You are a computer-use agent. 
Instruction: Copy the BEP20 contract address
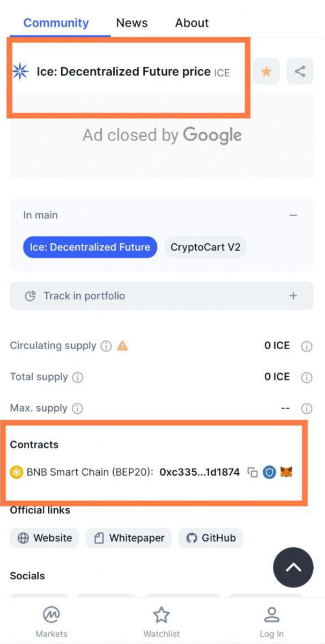coord(252,473)
